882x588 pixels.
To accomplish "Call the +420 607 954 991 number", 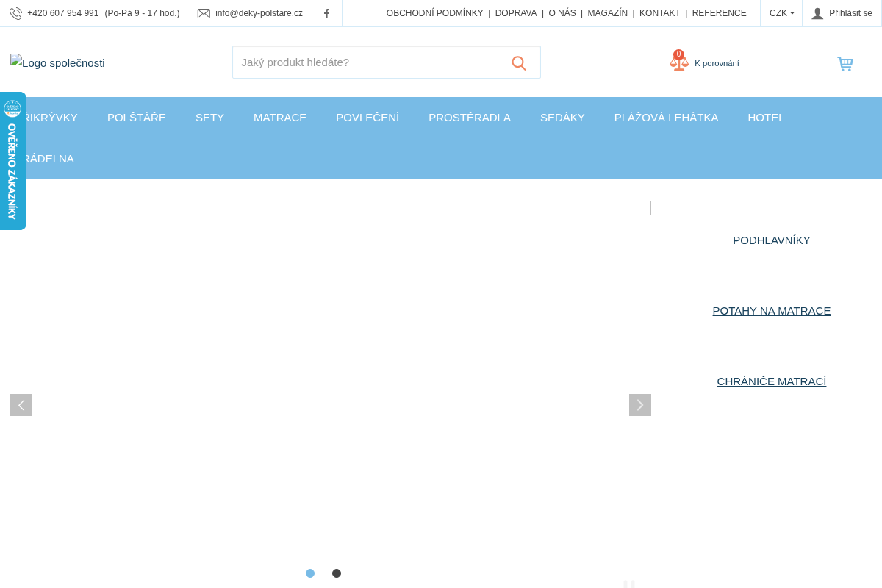I will pyautogui.click(x=63, y=13).
